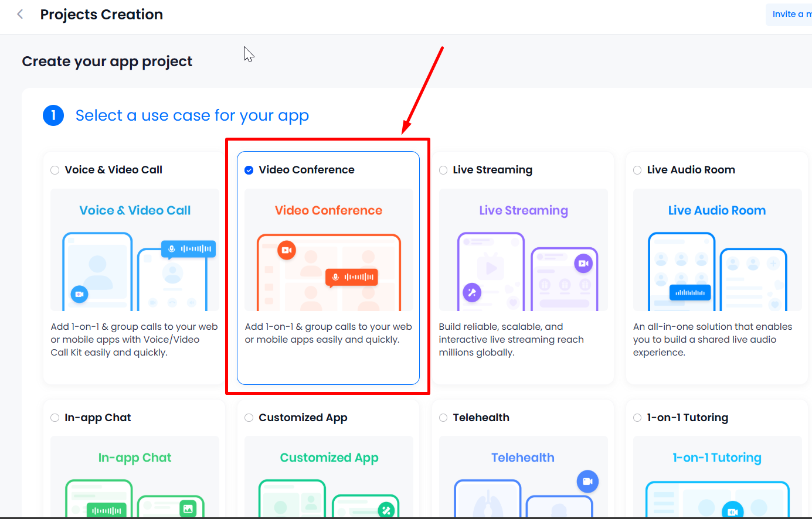This screenshot has width=812, height=519.
Task: Click the Live Audio Room illustration
Action: click(x=718, y=250)
